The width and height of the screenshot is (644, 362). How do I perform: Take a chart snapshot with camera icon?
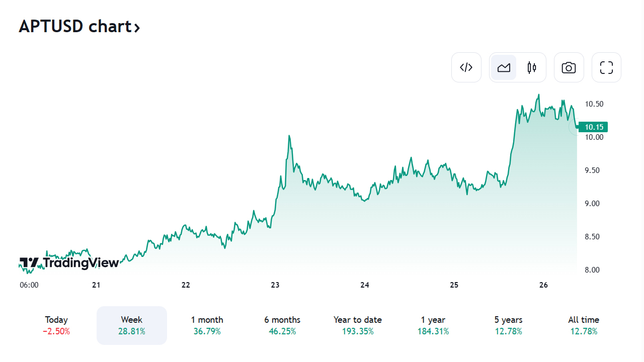(x=569, y=67)
